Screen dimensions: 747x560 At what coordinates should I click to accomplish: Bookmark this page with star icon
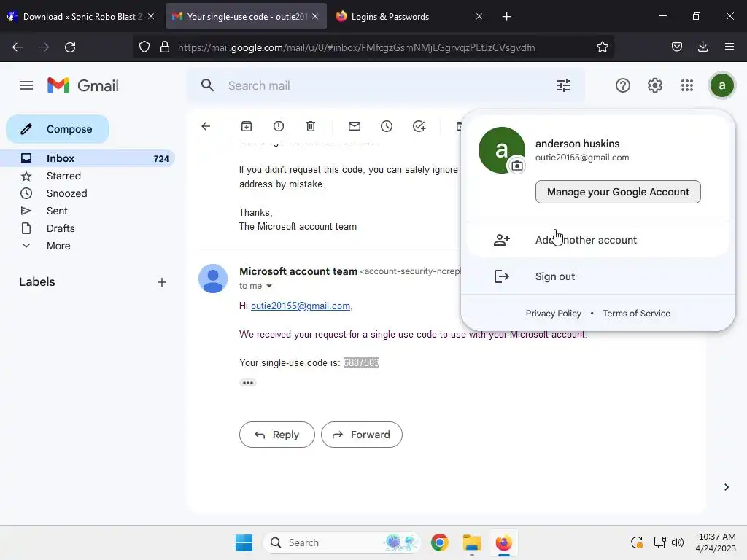click(602, 47)
